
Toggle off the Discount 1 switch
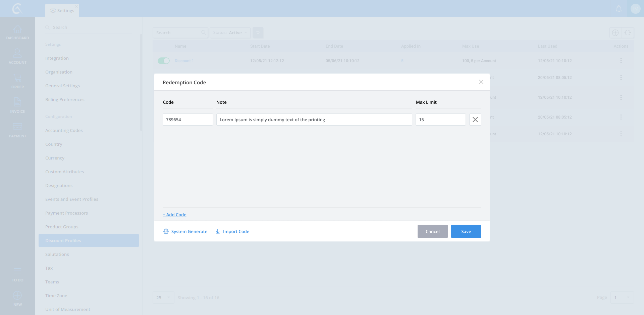point(164,61)
